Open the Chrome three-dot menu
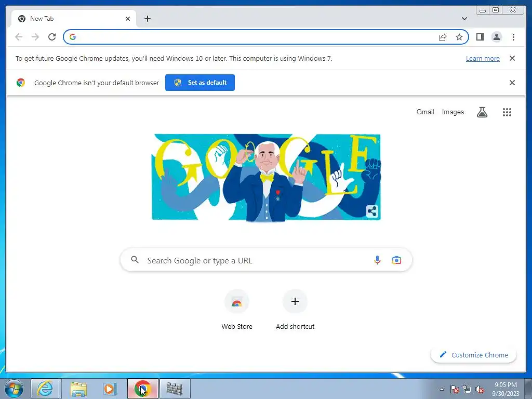 coord(513,37)
